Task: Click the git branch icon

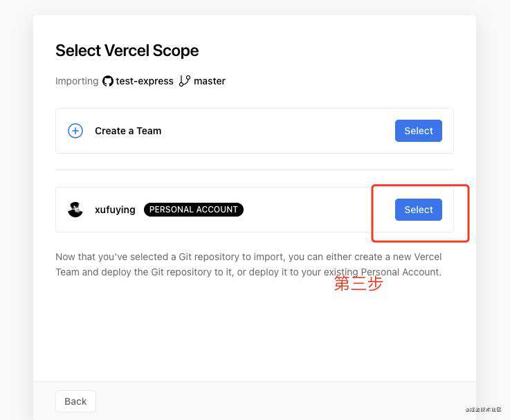Action: (185, 81)
